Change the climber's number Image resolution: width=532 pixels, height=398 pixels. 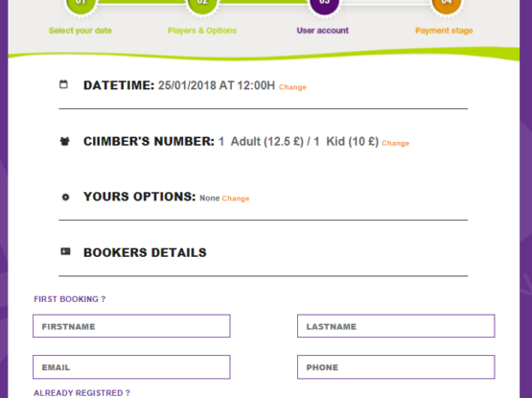pos(396,143)
